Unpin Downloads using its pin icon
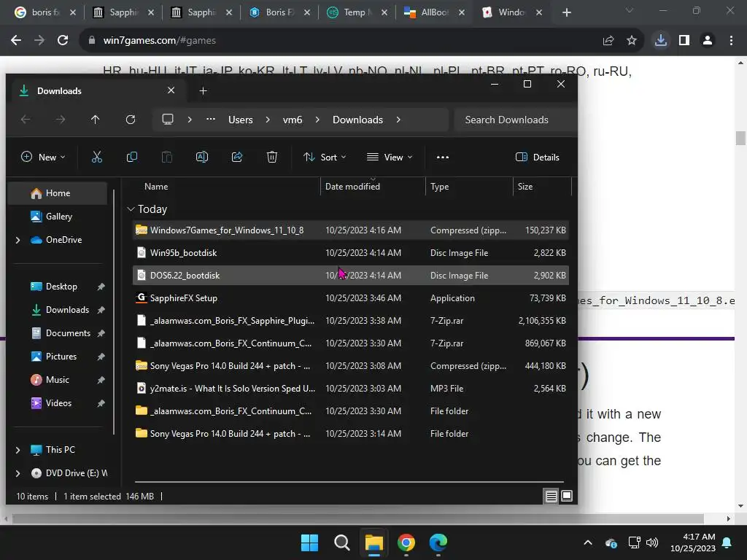The image size is (747, 560). tap(101, 310)
